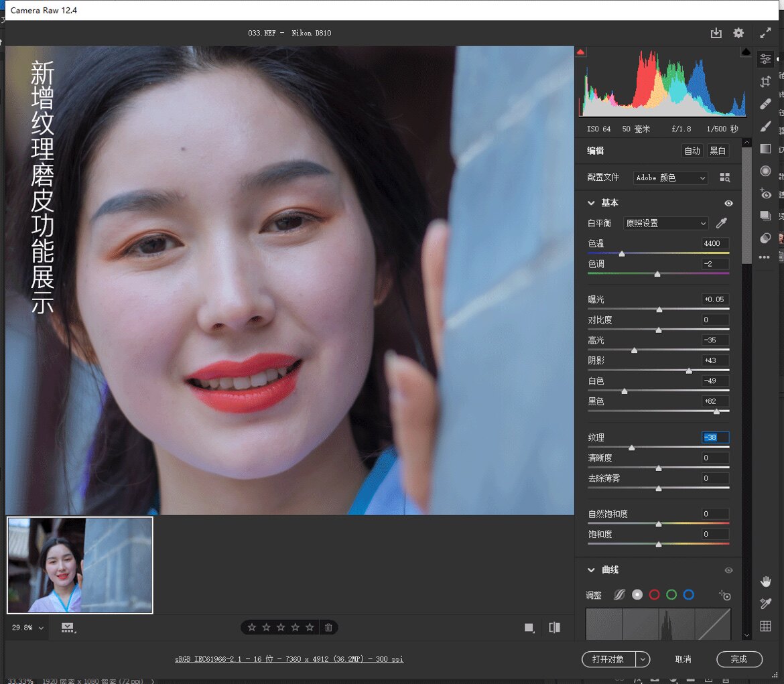Screen dimensions: 784x684
Task: Click the exposure slider handle
Action: (659, 310)
